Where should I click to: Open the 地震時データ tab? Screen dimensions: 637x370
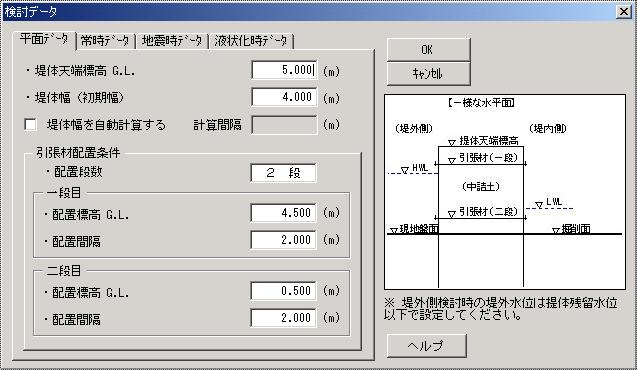172,41
